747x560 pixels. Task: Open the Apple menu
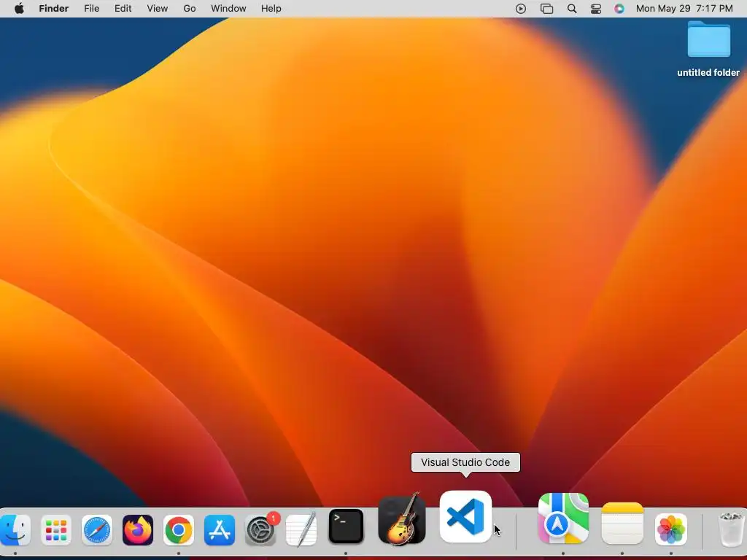(19, 9)
